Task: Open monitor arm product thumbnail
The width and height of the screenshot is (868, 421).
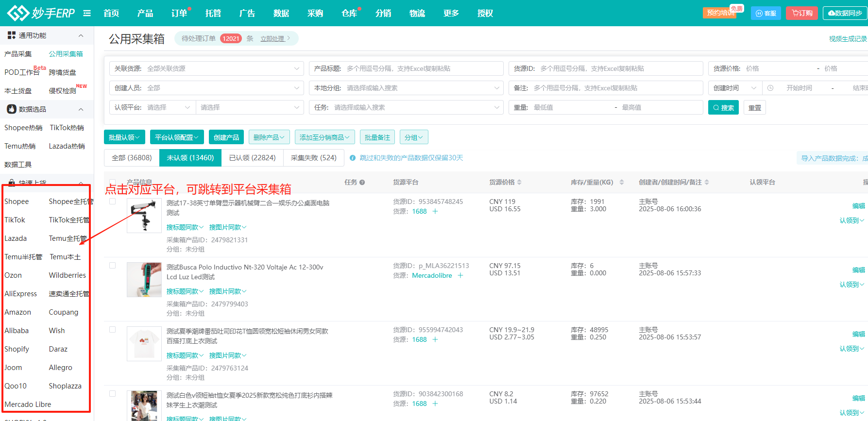Action: [x=144, y=216]
